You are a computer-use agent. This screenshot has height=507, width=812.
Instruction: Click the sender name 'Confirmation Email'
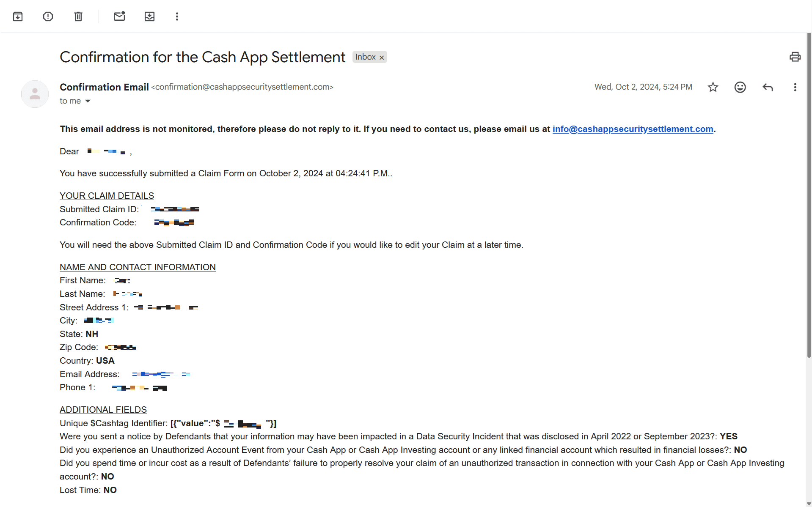[x=104, y=87]
